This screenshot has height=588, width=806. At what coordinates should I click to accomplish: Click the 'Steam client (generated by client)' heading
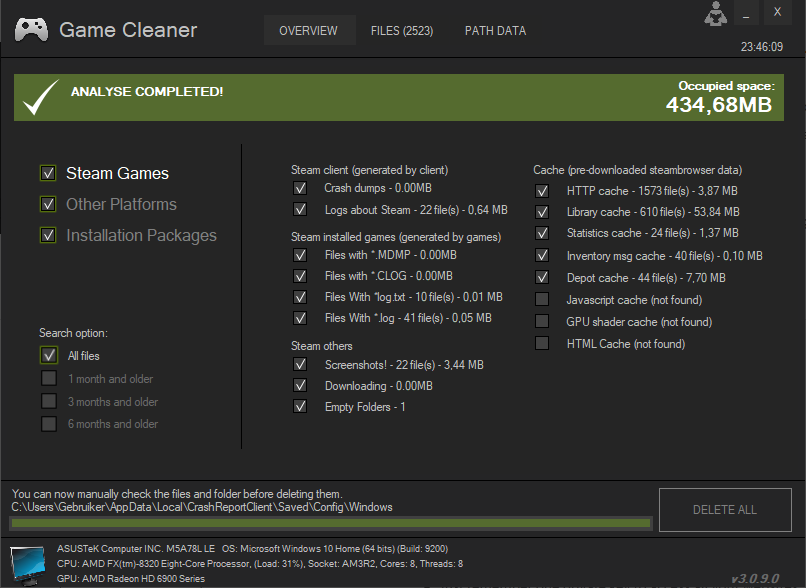(x=370, y=170)
